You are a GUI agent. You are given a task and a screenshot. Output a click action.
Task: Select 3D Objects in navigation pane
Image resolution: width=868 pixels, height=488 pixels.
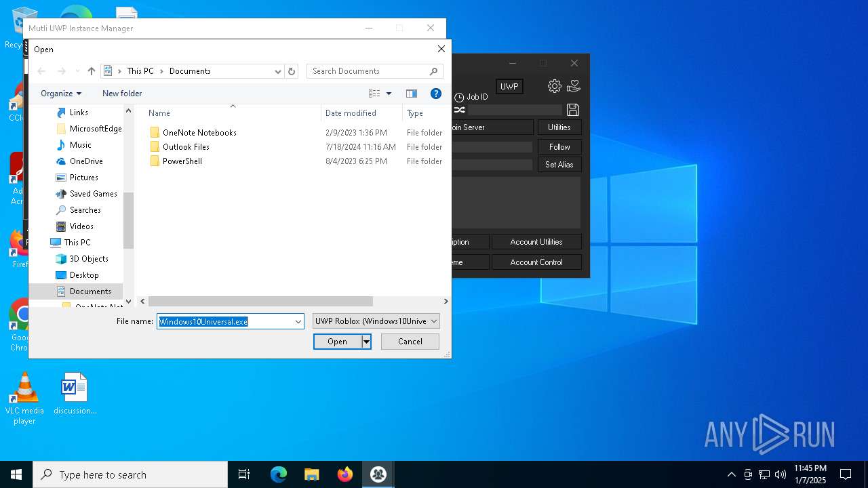[89, 259]
